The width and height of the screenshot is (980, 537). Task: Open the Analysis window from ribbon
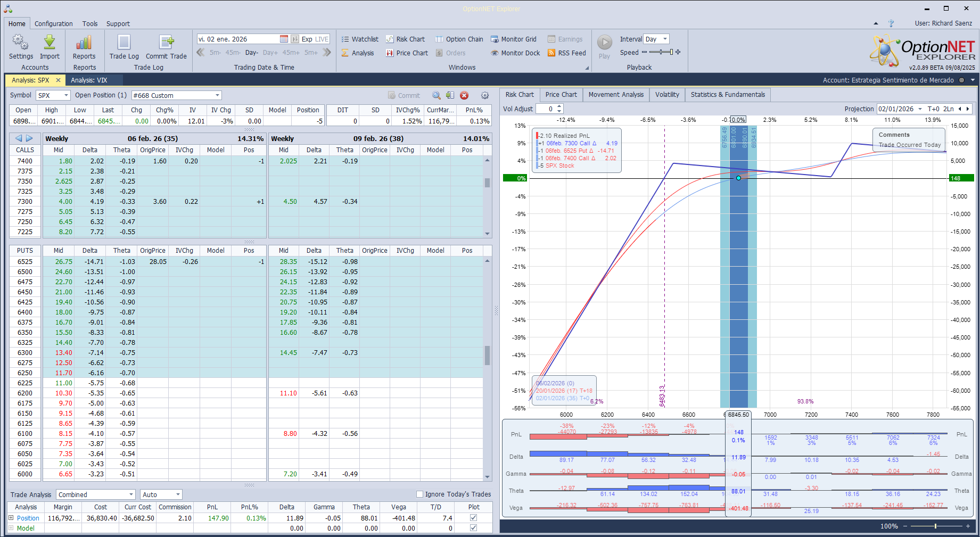(x=358, y=53)
